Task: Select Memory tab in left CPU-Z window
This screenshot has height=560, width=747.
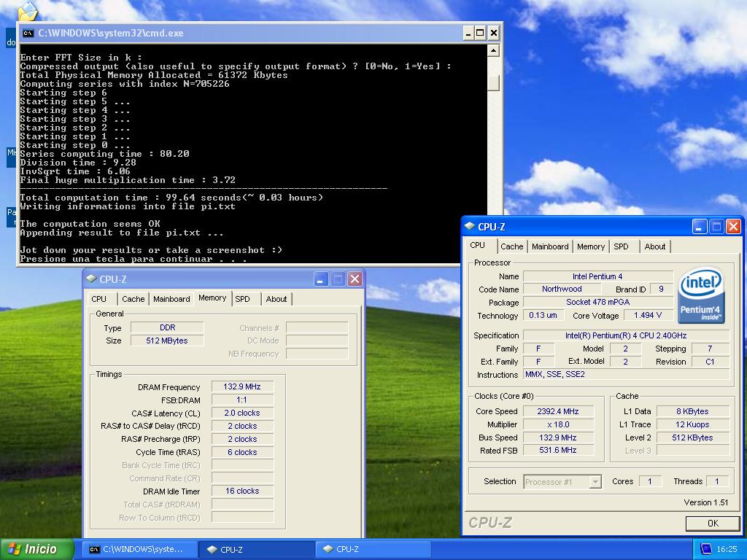Action: click(212, 297)
